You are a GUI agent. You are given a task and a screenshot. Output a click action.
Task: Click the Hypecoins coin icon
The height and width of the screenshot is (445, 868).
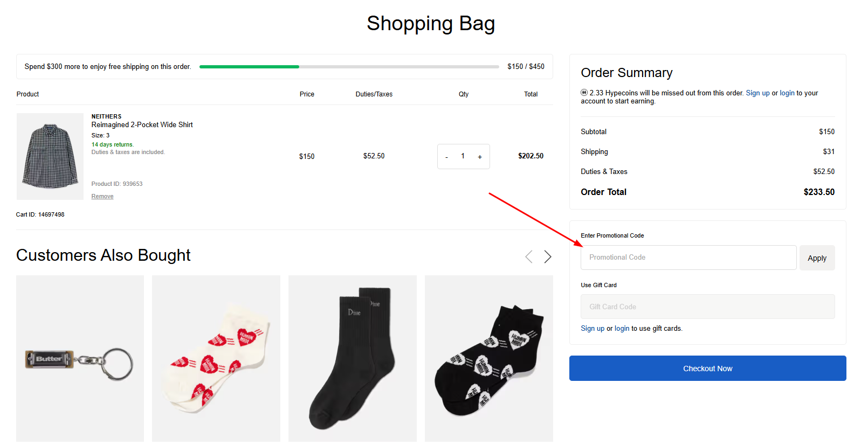pos(584,93)
